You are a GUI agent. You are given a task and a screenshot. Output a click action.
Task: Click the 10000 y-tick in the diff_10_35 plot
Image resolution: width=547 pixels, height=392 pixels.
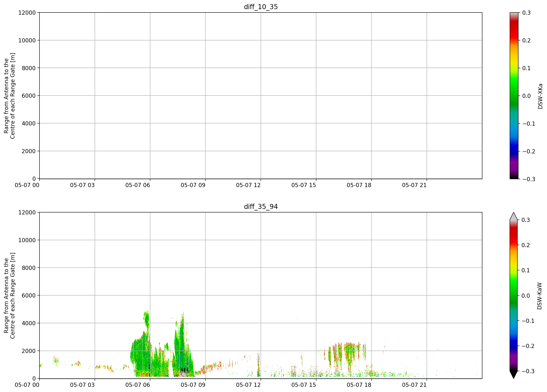[27, 40]
